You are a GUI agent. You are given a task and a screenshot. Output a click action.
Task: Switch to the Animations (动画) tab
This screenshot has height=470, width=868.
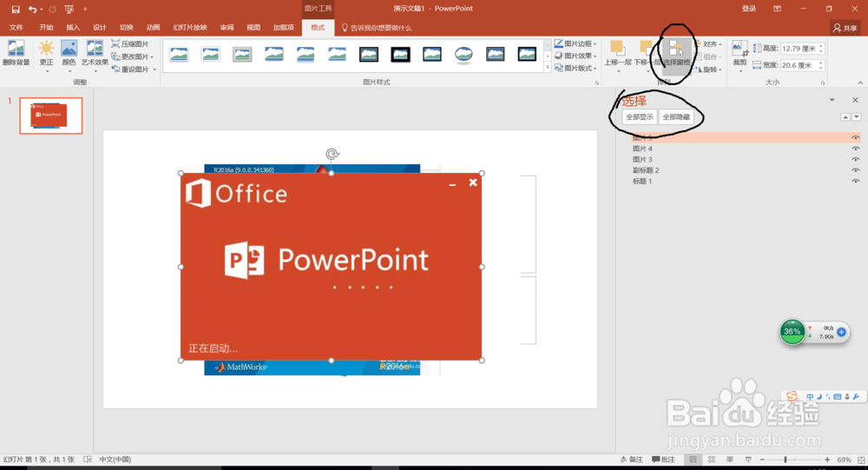click(154, 27)
